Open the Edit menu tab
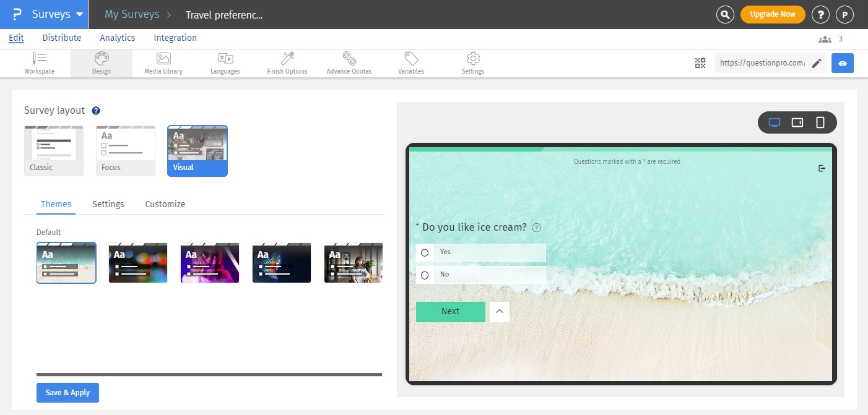868x415 pixels. coord(16,38)
